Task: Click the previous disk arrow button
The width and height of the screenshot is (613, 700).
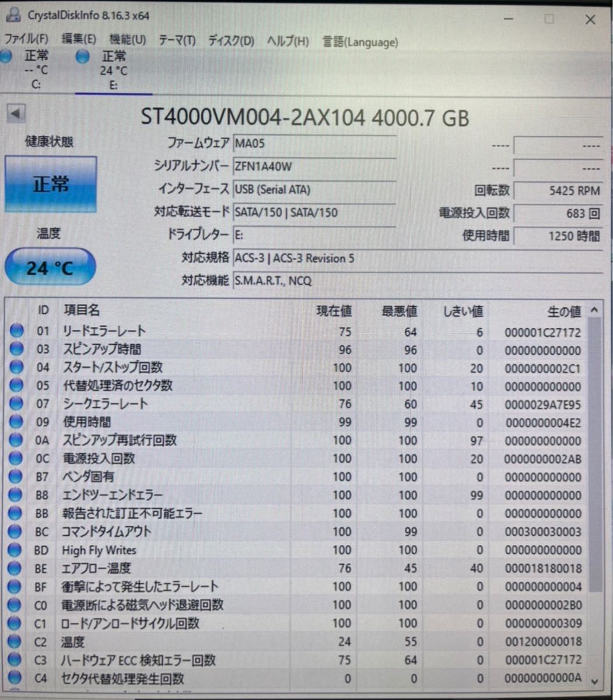Action: [x=16, y=113]
